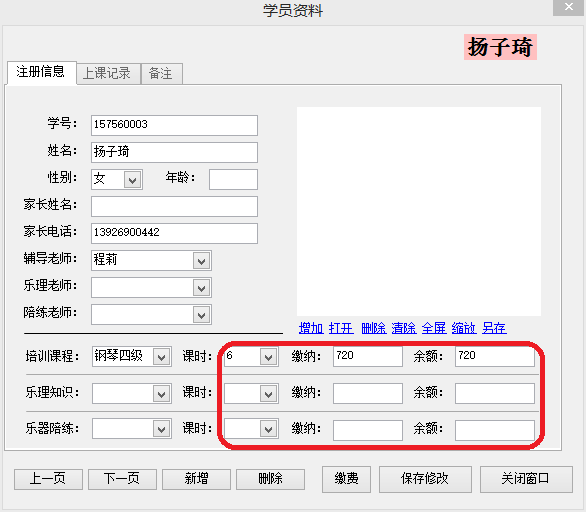Click the 余额 field in 乐器陪练 row

click(x=494, y=430)
